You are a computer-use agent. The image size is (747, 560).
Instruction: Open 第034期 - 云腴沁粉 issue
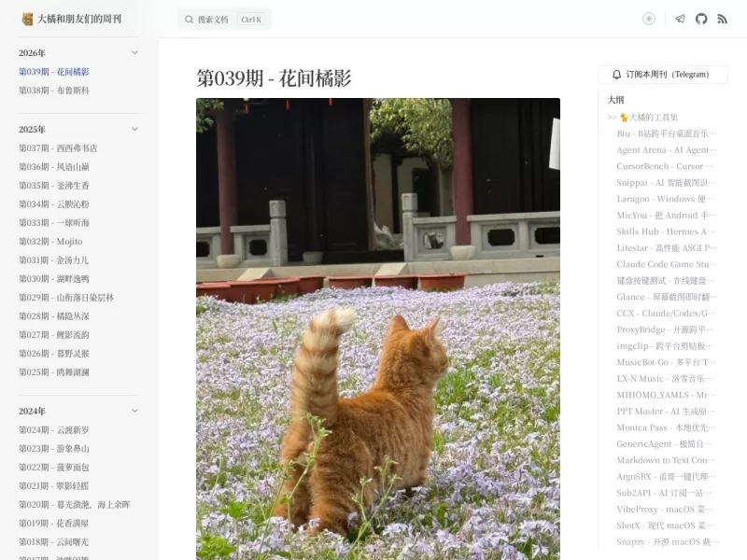click(x=54, y=203)
